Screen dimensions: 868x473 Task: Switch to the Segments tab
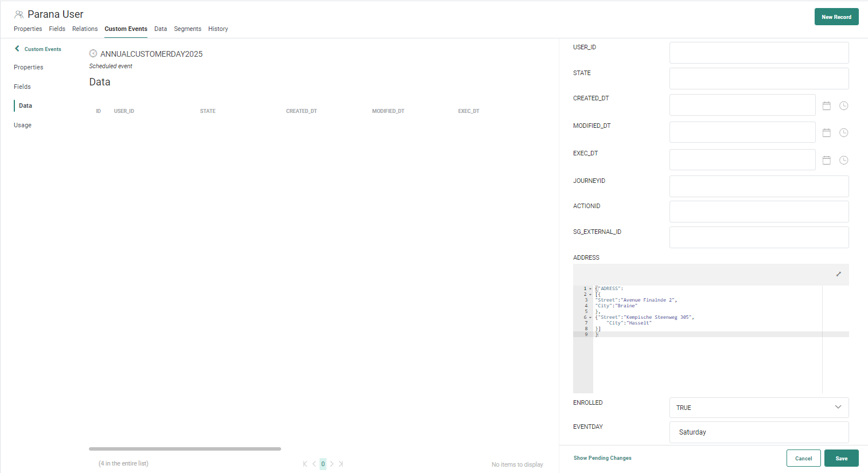click(188, 29)
